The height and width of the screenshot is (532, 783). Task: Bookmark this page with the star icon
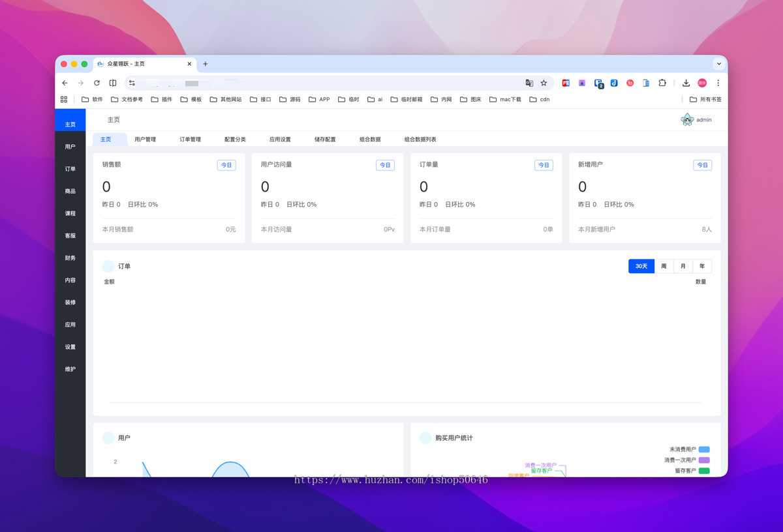544,83
